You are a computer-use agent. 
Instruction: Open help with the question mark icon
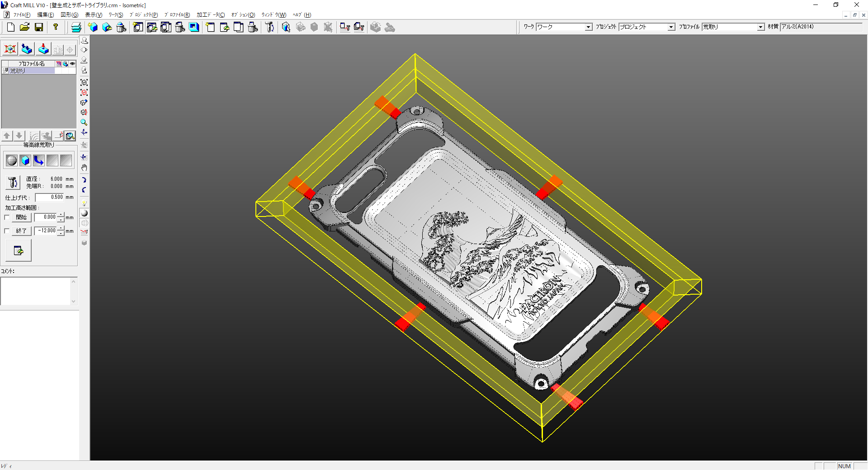pos(56,27)
